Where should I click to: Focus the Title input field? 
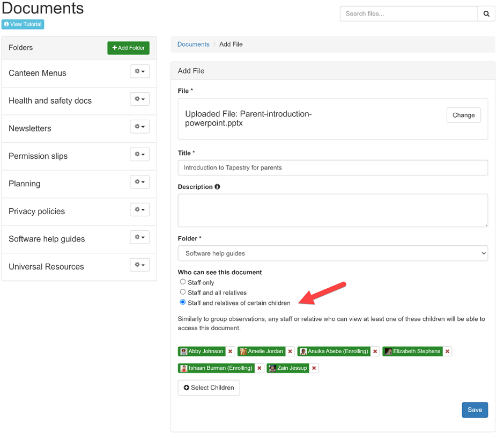pyautogui.click(x=332, y=167)
